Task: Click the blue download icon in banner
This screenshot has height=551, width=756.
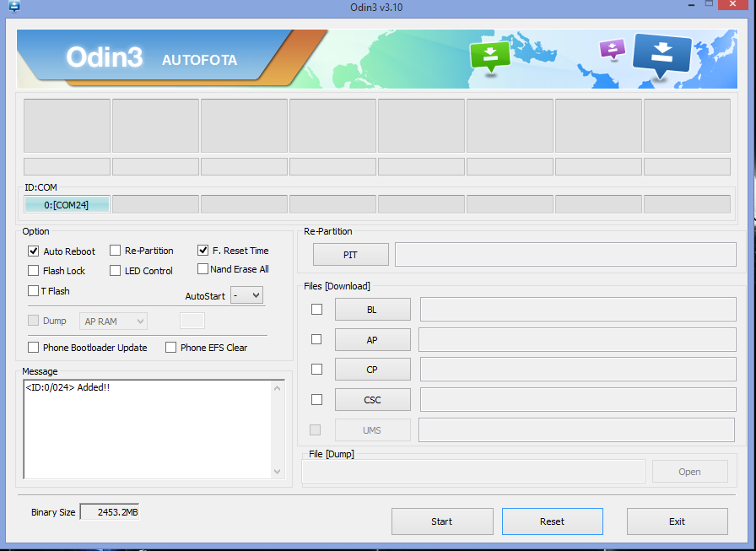Action: pyautogui.click(x=662, y=55)
